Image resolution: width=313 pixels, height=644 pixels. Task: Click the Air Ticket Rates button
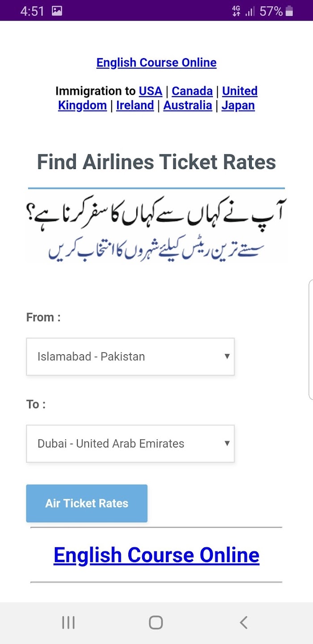pyautogui.click(x=87, y=503)
